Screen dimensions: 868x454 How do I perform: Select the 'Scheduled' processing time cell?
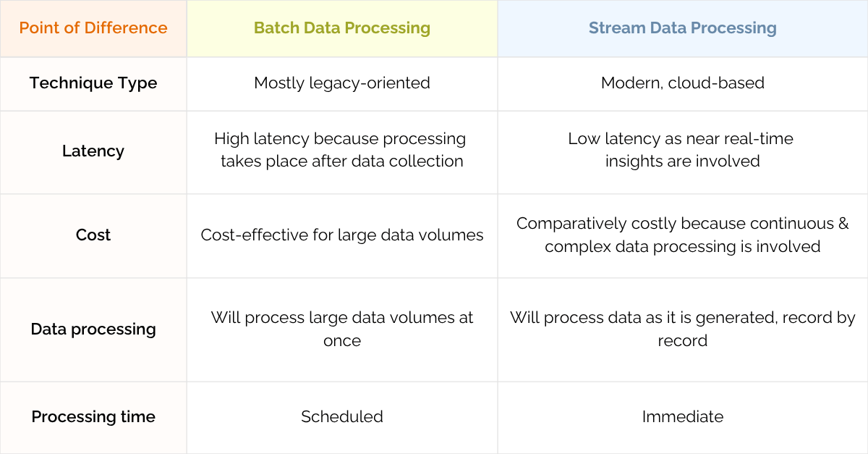(x=342, y=417)
